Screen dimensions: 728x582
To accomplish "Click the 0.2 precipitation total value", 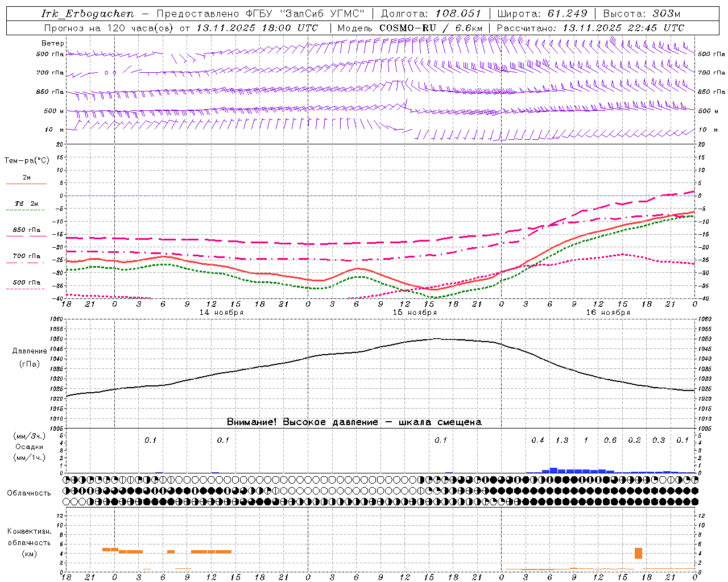I will pos(634,440).
